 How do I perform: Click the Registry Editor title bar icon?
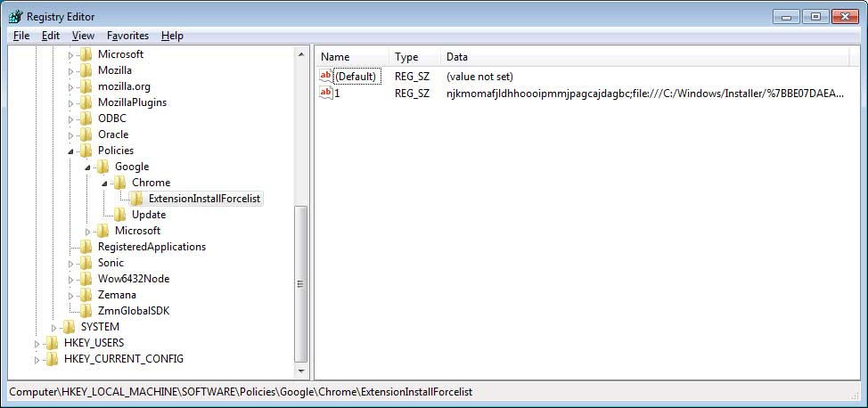pos(16,17)
